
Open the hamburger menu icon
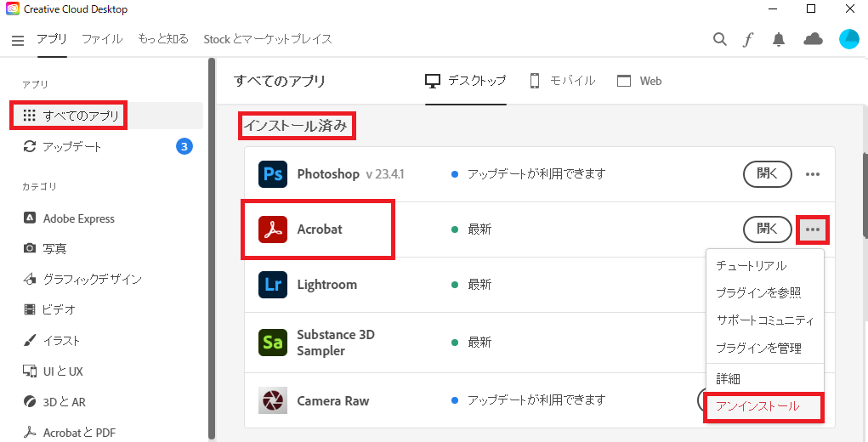click(18, 41)
